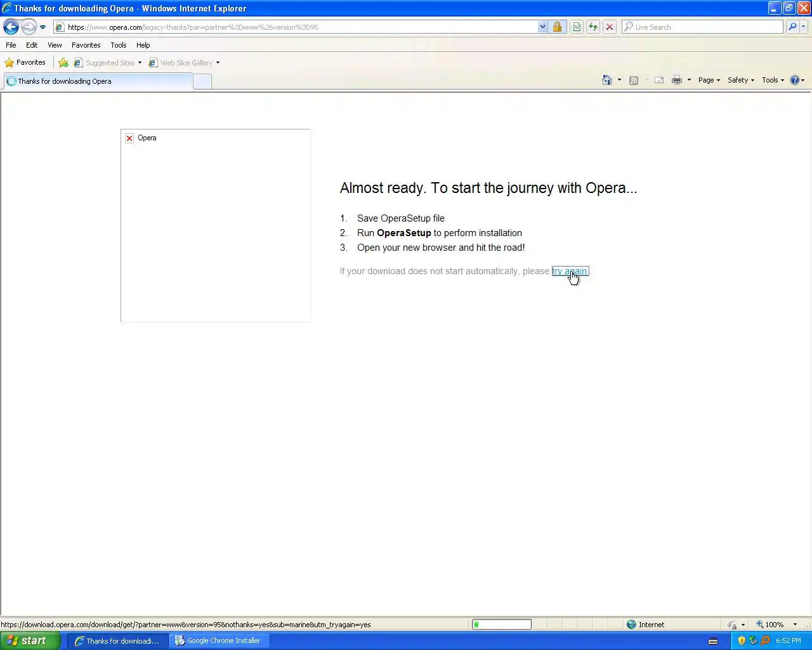Click the Safely Remove Hardware tray icon
The image size is (812, 650).
(753, 640)
